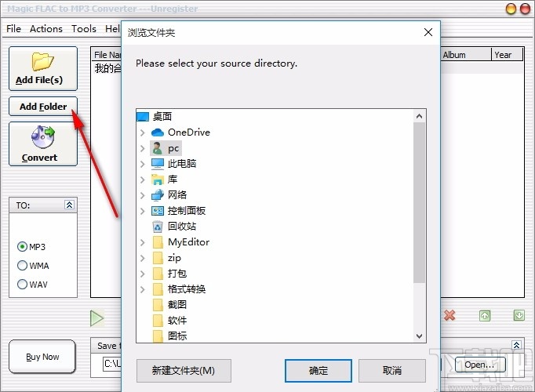Click the 软件 folder icon
Screen dimensions: 535x392
158,321
